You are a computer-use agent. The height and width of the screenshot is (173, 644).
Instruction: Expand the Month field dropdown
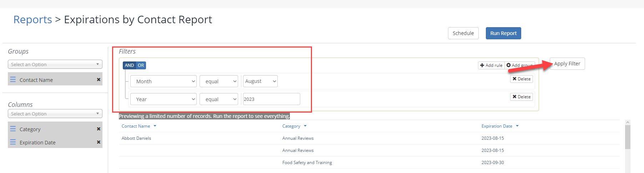pyautogui.click(x=163, y=81)
